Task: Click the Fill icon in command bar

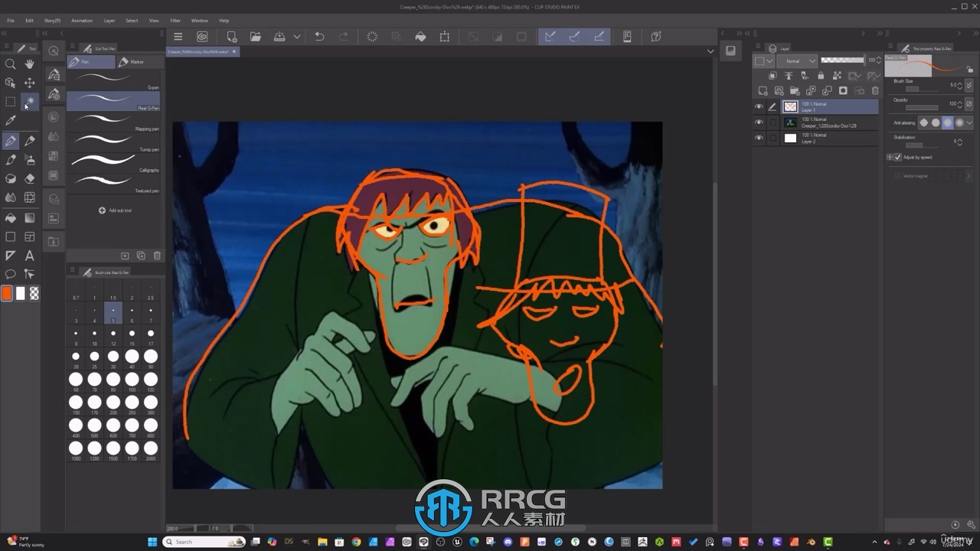Action: 420,37
